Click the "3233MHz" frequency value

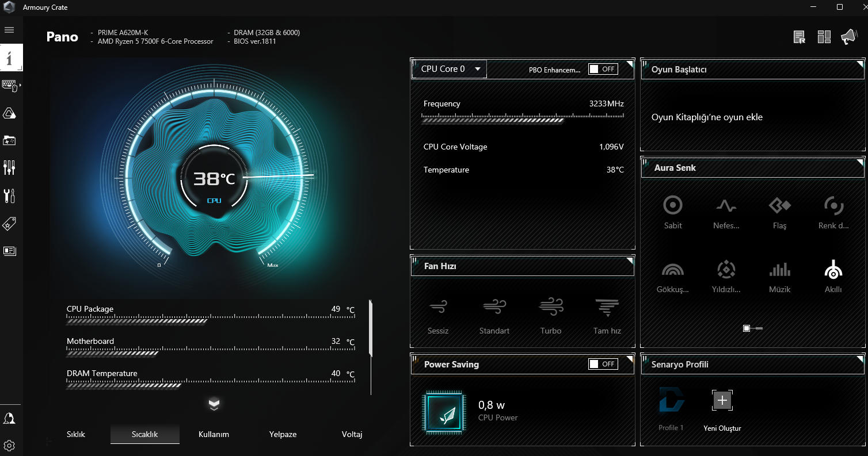607,104
